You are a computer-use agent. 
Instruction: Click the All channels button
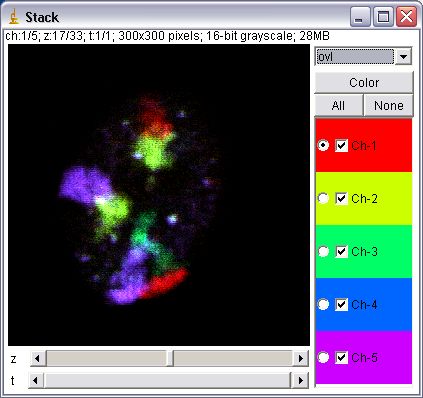(x=339, y=105)
